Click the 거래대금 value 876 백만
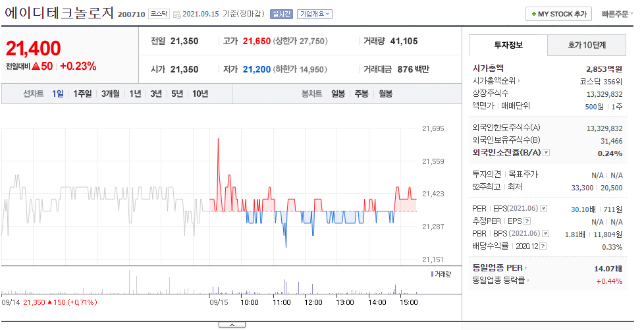This screenshot has width=644, height=330. (413, 69)
